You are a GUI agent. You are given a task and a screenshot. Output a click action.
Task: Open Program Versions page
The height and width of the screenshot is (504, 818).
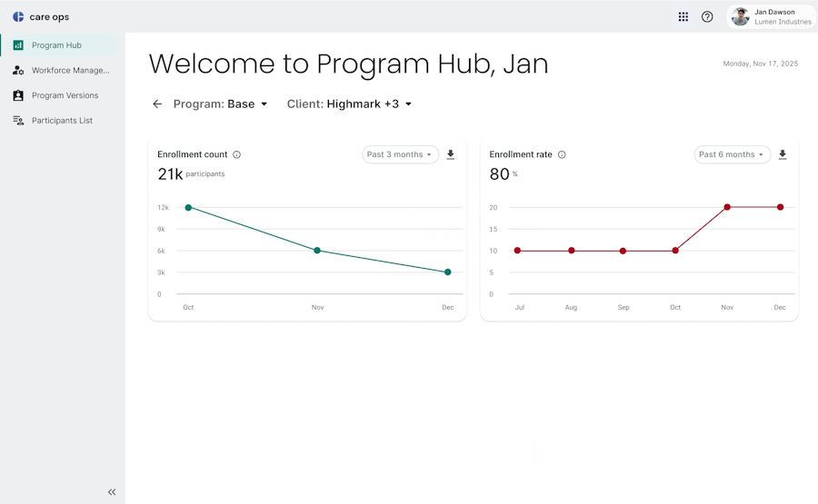point(65,95)
